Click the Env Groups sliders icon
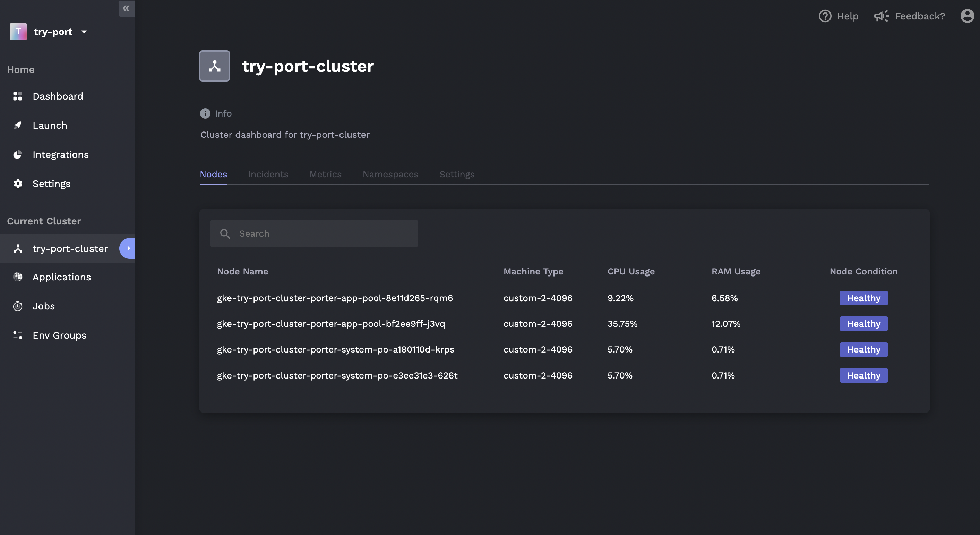Screen dimensions: 980x535 point(18,335)
